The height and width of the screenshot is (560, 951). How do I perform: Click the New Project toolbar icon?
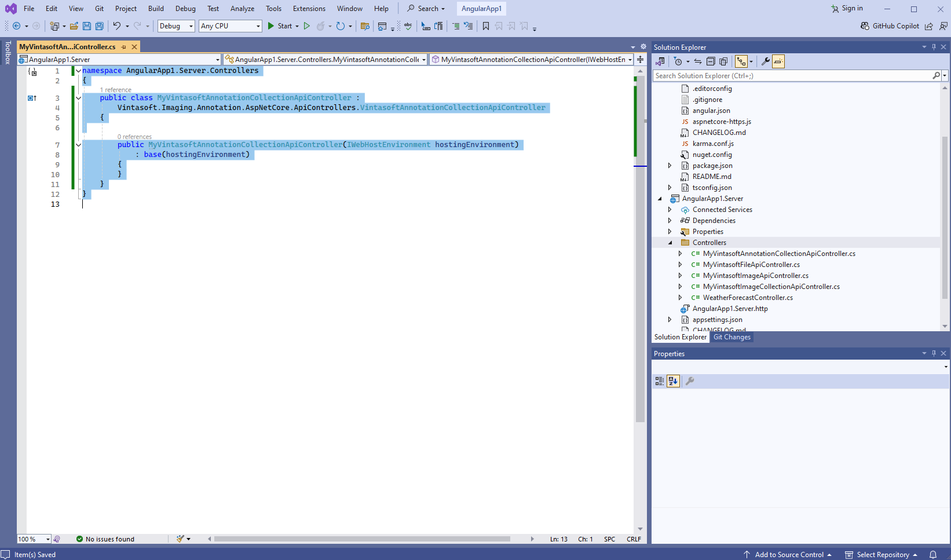[x=54, y=26]
